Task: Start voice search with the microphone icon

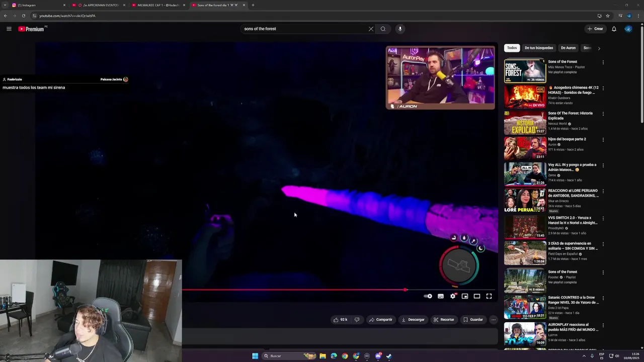Action: point(400,29)
